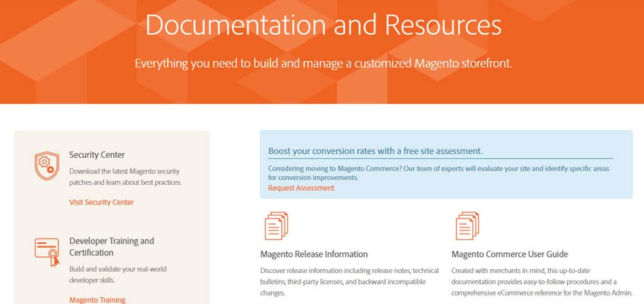Open the Magento Training link
This screenshot has width=644, height=304.
pos(97,300)
